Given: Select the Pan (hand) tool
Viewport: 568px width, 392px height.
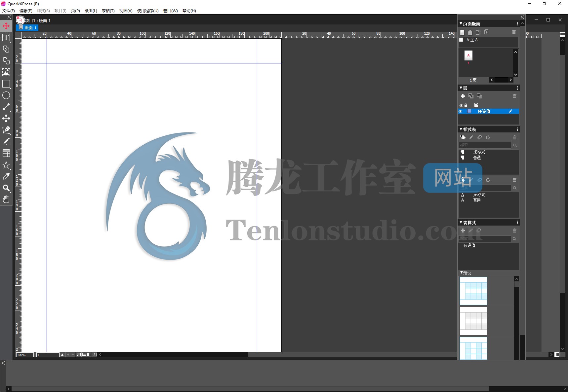Looking at the screenshot, I should 6,199.
